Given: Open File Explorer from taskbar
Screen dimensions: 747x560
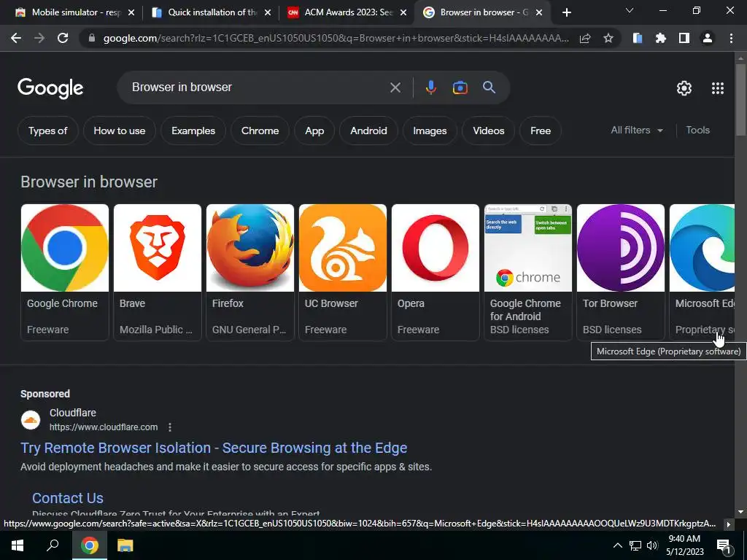Looking at the screenshot, I should point(125,545).
